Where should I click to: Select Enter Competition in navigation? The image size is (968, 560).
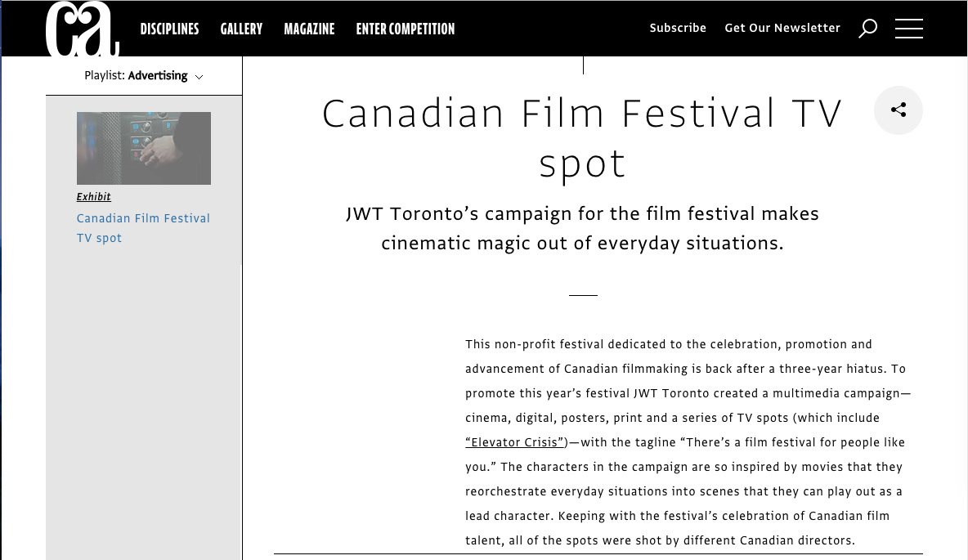click(x=405, y=29)
